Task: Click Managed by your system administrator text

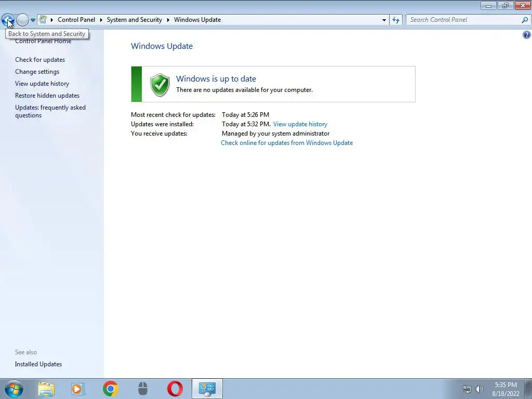Action: 275,134
